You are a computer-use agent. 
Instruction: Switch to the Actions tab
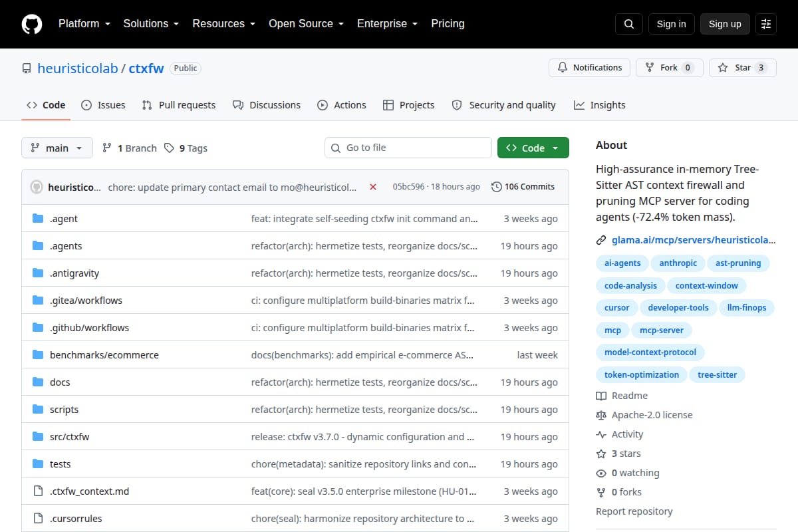click(x=342, y=105)
